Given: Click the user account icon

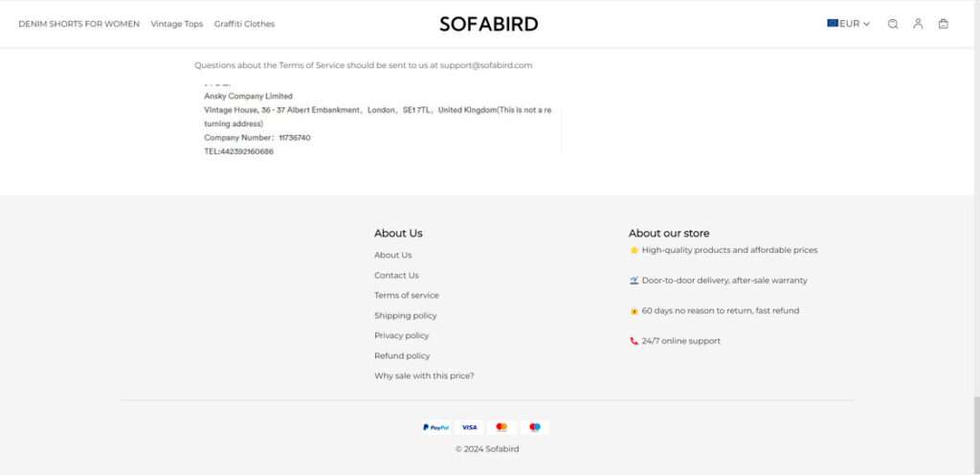Looking at the screenshot, I should (x=918, y=24).
